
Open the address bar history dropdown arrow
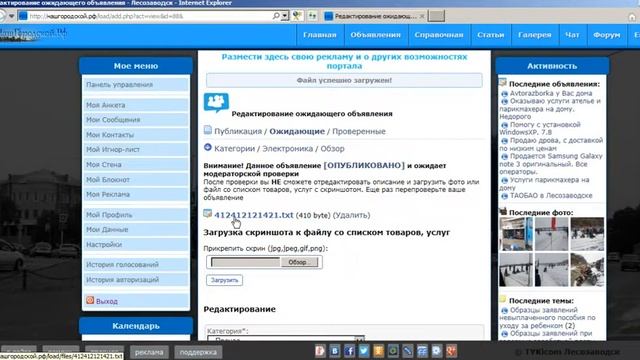pos(285,16)
